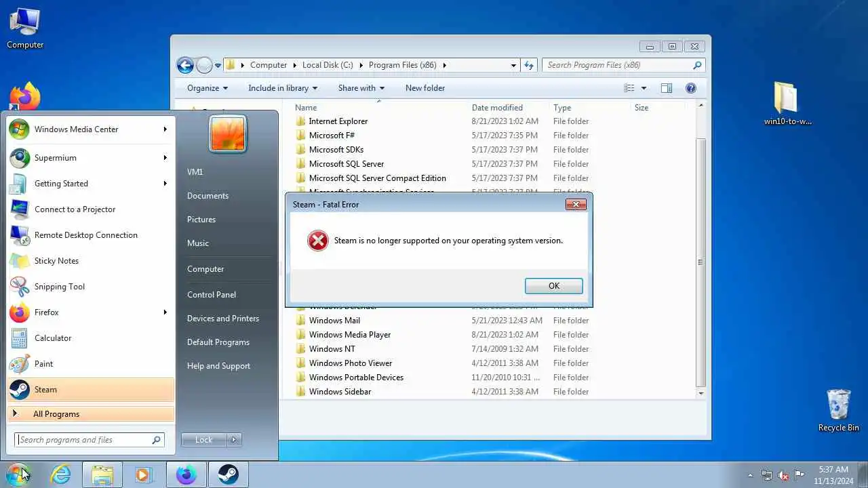
Task: Switch to Windows Explorer taskbar button
Action: click(102, 474)
